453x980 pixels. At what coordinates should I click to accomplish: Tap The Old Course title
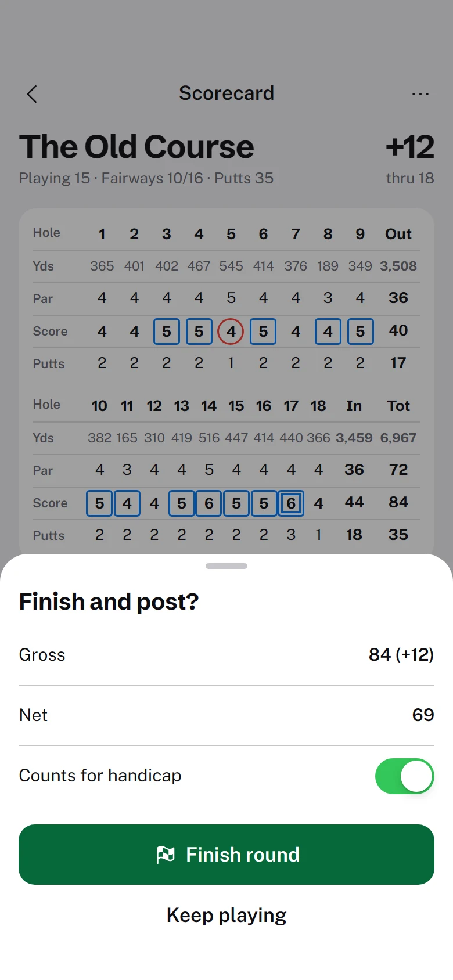pyautogui.click(x=136, y=147)
